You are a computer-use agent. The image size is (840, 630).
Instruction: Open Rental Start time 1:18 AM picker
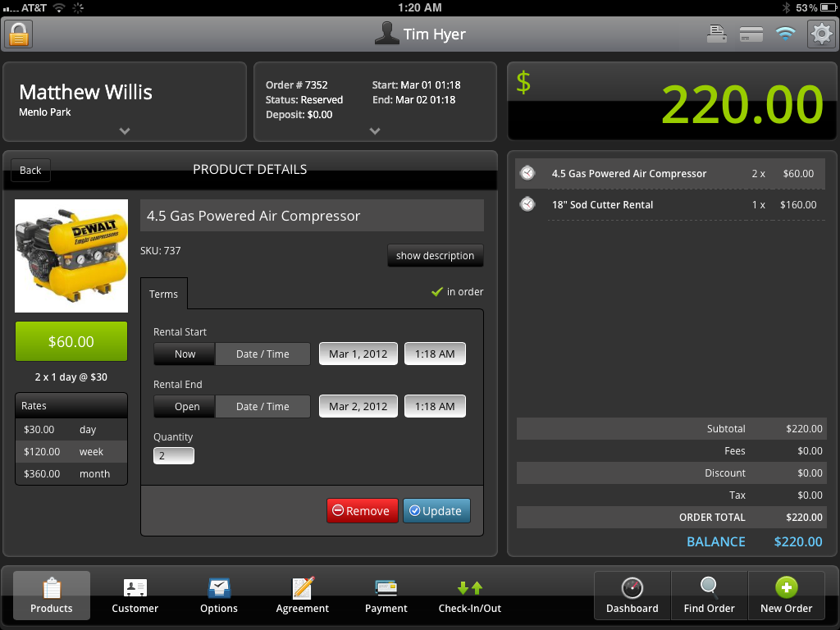tap(435, 354)
